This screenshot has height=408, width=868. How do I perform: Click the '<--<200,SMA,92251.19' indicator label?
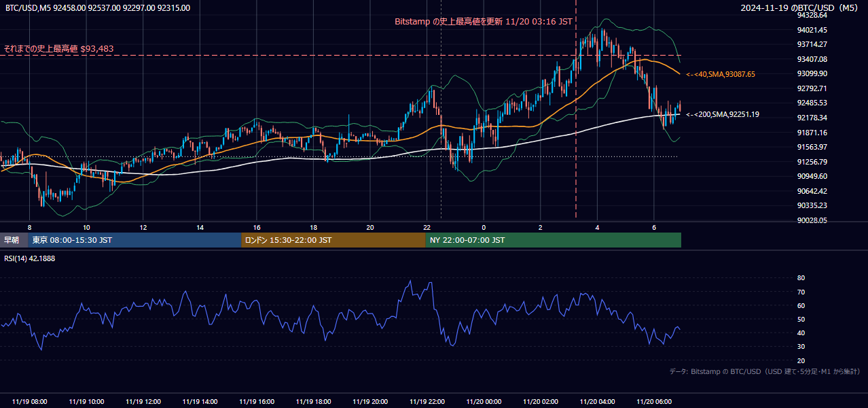(x=723, y=115)
